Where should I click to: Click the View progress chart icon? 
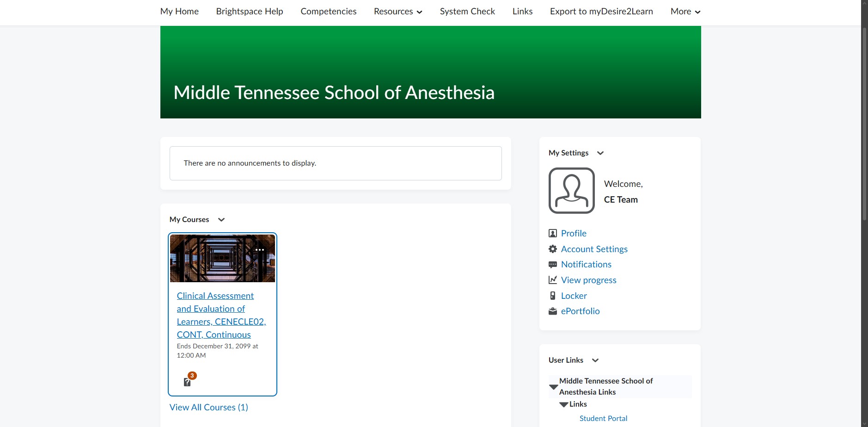(553, 280)
